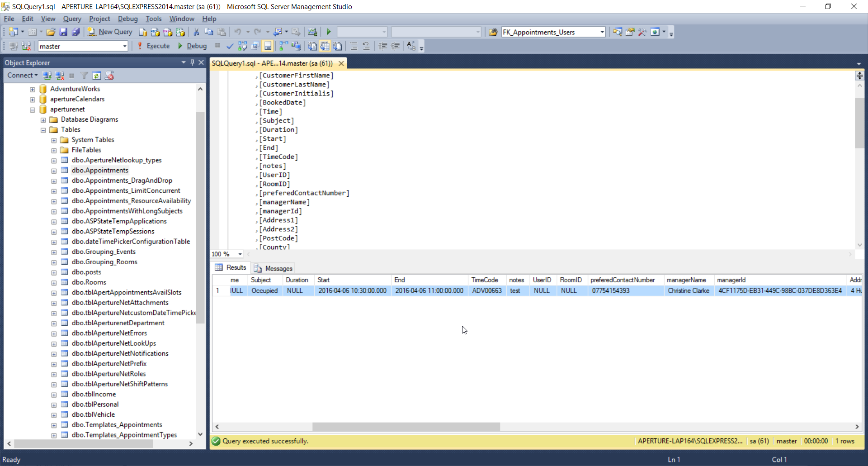Toggle Results to Grid output mode
868x466 pixels.
tap(325, 46)
